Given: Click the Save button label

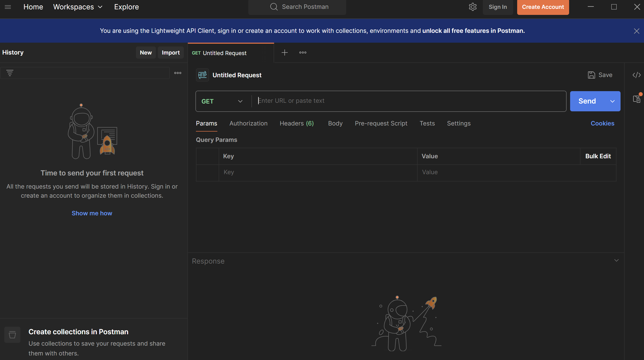Looking at the screenshot, I should point(605,75).
